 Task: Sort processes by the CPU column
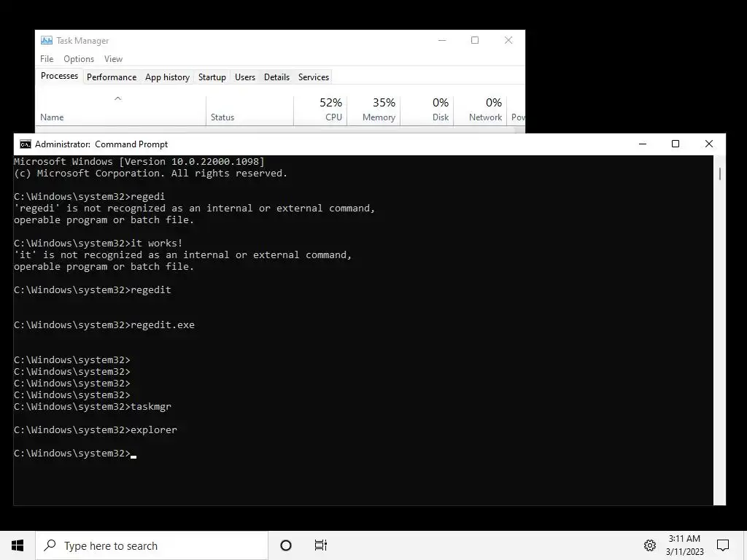coord(321,110)
